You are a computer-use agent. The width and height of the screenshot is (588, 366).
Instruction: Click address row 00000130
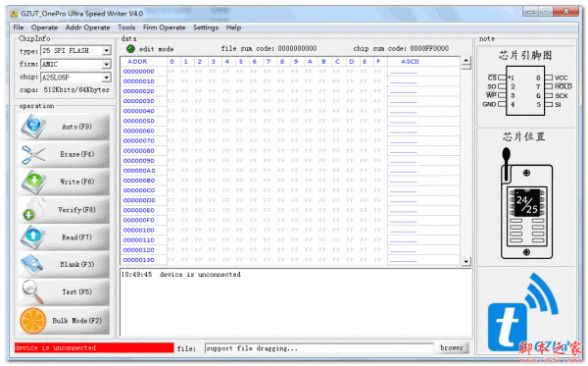[x=139, y=260]
